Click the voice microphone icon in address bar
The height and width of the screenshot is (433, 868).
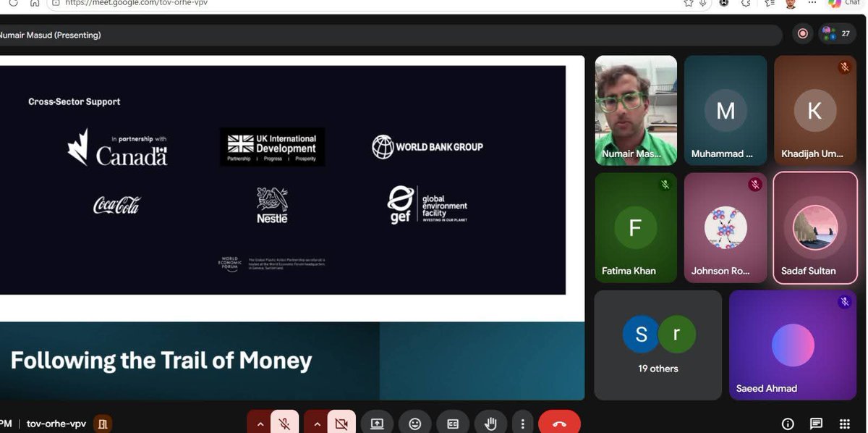pyautogui.click(x=703, y=3)
